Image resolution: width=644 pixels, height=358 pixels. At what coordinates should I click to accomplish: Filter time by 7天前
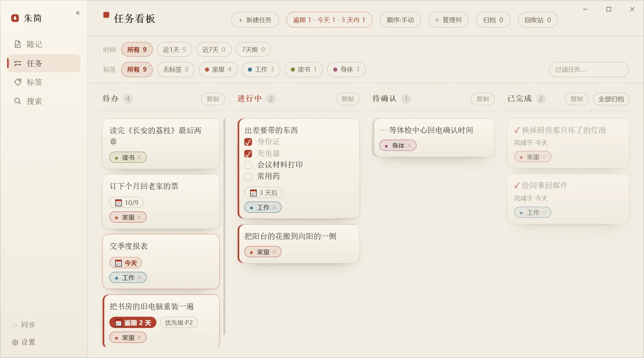pos(253,50)
